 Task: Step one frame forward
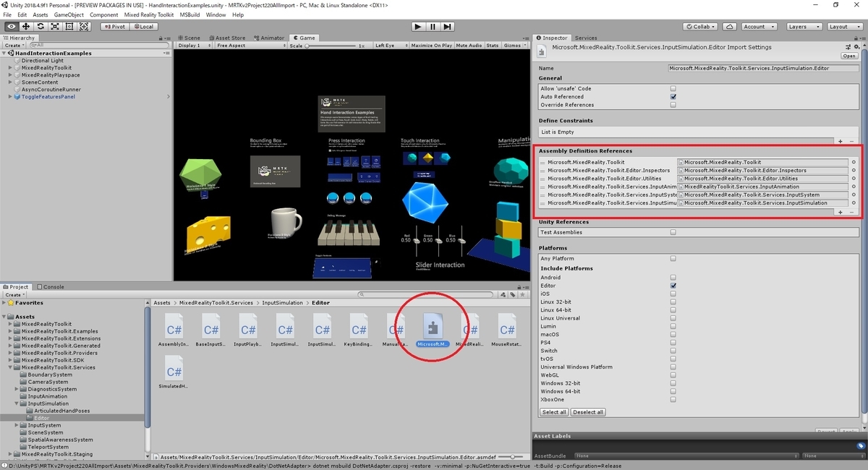point(448,26)
